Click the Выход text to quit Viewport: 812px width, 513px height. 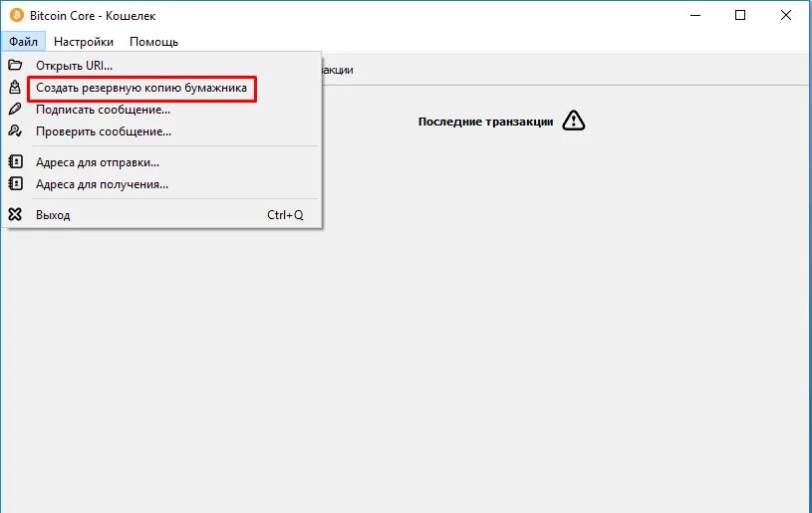point(53,215)
